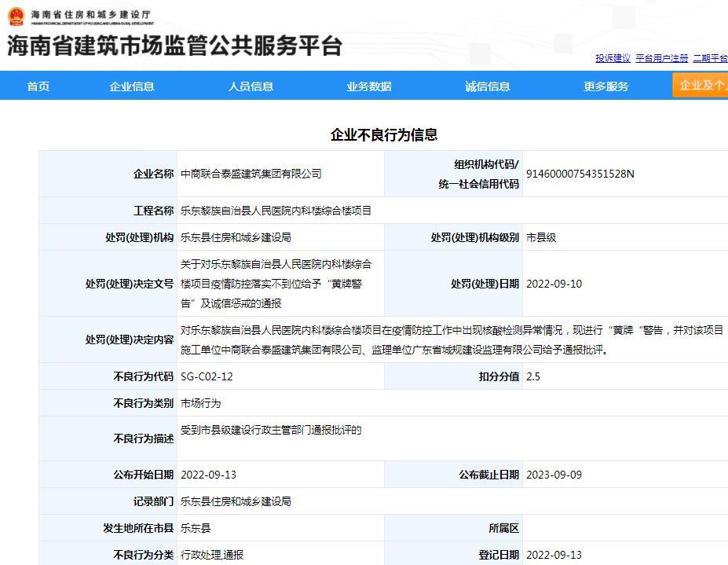This screenshot has height=565, width=728.
Task: Click the 海南省建筑市场监管公共服务平台 title
Action: [x=174, y=46]
